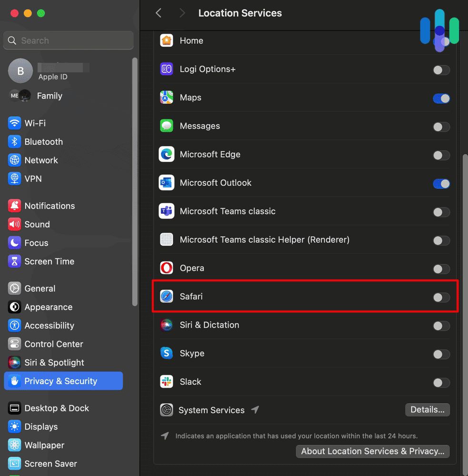The height and width of the screenshot is (476, 468).
Task: Click the forward navigation chevron
Action: tap(182, 13)
